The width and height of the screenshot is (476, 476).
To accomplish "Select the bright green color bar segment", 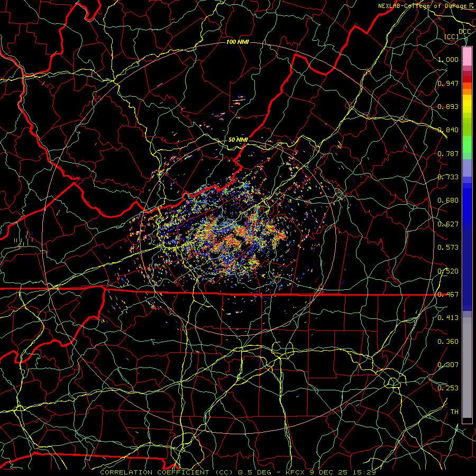I will click(x=467, y=144).
